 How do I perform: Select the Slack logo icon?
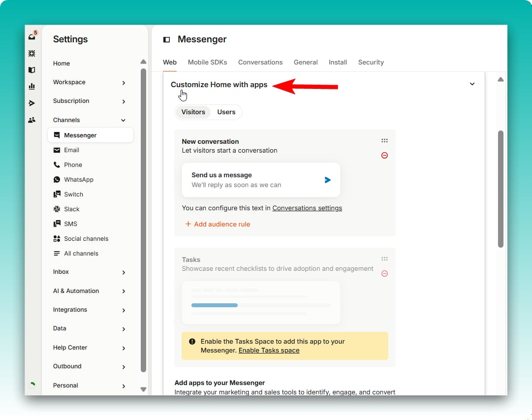click(x=57, y=209)
